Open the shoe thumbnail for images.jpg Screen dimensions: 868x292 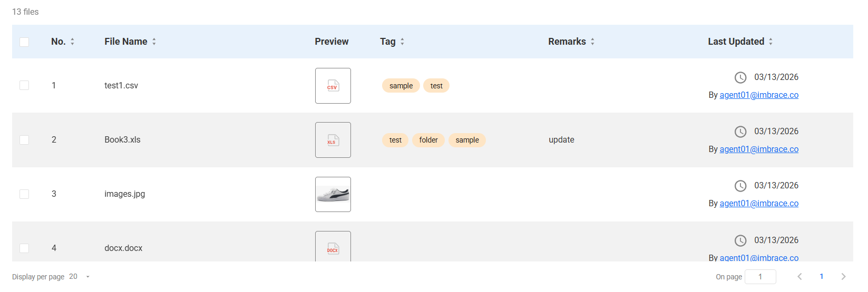coord(333,194)
